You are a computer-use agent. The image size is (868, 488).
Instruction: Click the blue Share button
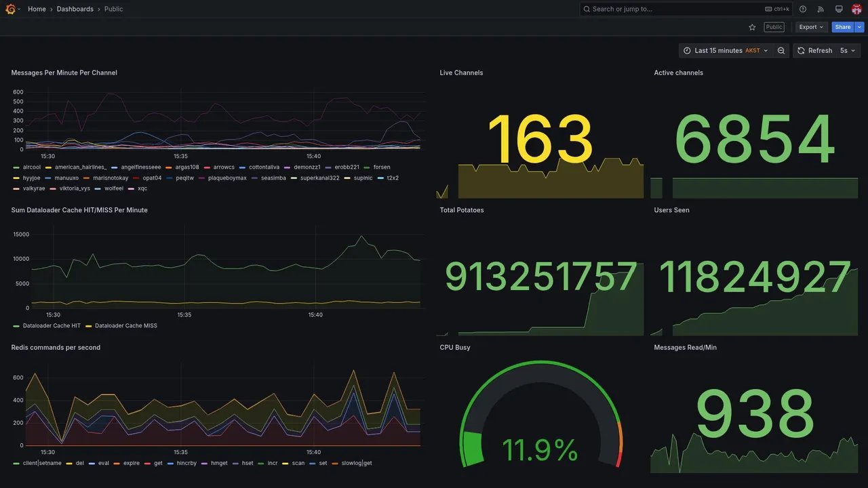pyautogui.click(x=843, y=27)
